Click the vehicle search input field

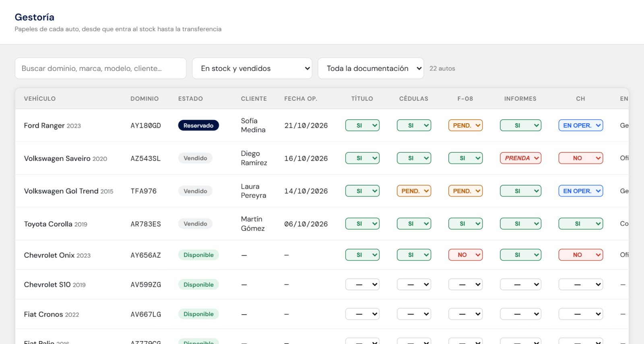tap(101, 68)
